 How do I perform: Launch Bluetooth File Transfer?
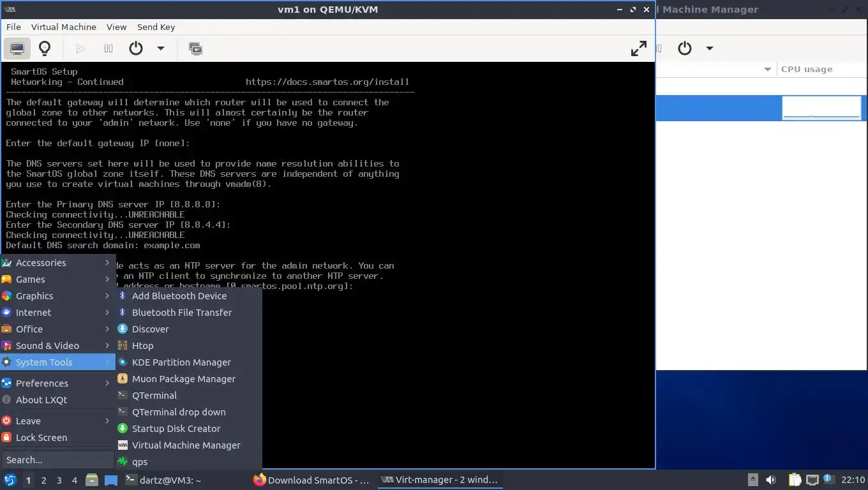click(x=188, y=313)
